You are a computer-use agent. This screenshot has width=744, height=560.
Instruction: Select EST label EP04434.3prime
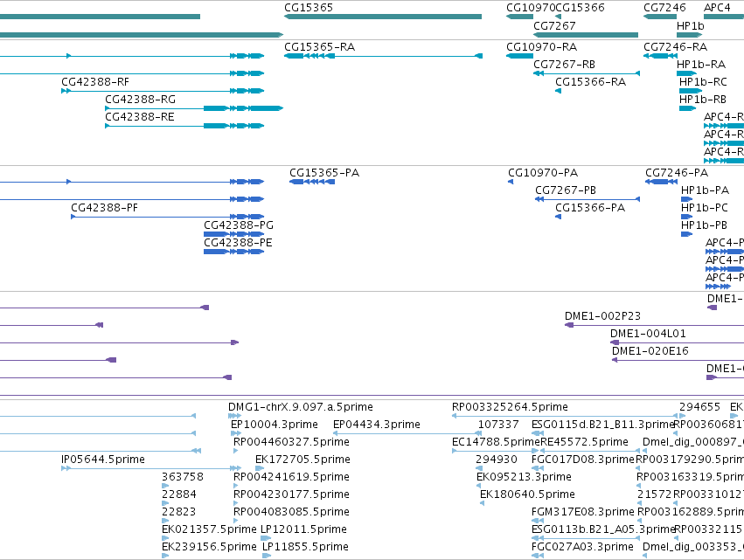coord(377,425)
